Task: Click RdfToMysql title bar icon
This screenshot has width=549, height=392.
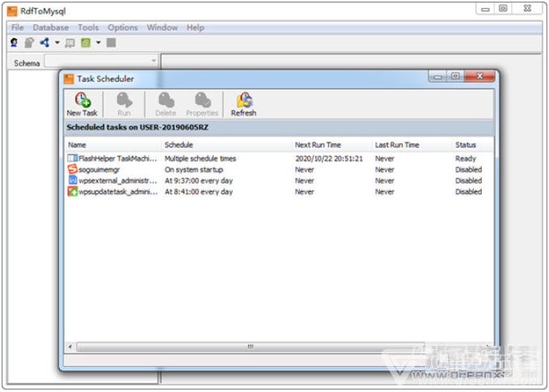Action: coord(12,11)
